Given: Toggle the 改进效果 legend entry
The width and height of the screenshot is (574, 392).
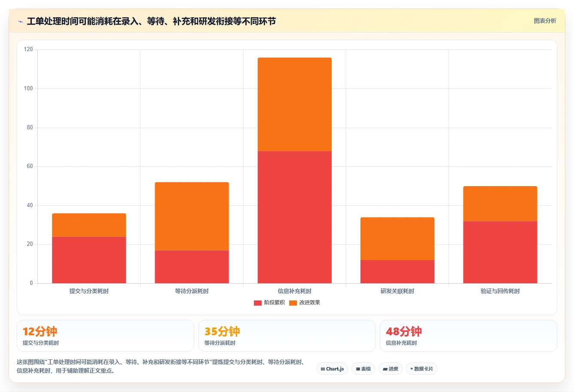Looking at the screenshot, I should tap(305, 303).
